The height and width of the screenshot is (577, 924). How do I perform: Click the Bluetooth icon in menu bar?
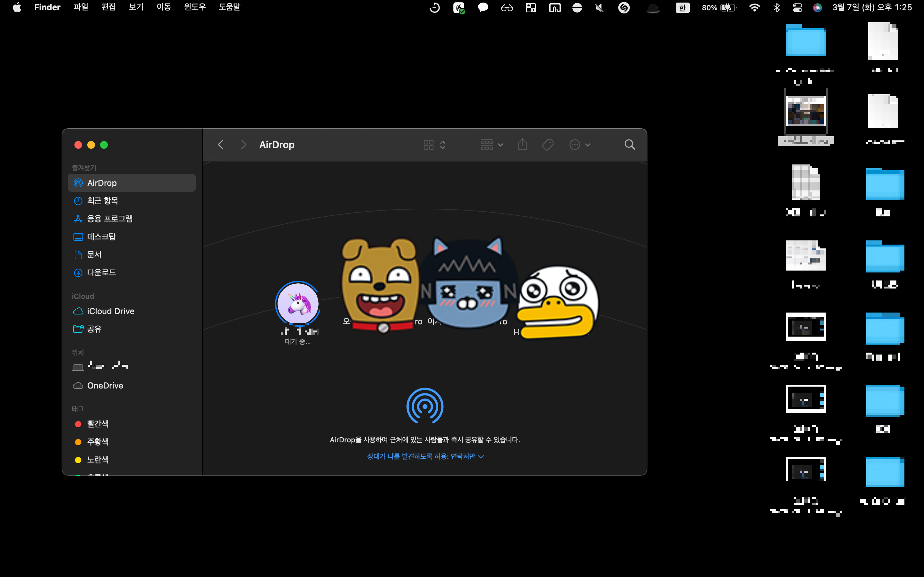pyautogui.click(x=777, y=7)
